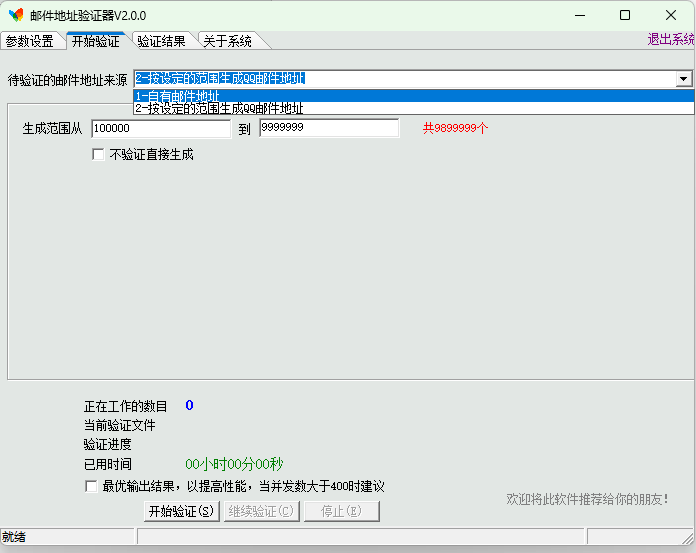
Task: Click the window resize grip in status bar
Action: pos(688,537)
